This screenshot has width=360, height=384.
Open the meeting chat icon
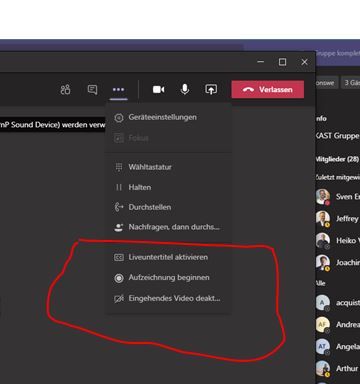[92, 90]
